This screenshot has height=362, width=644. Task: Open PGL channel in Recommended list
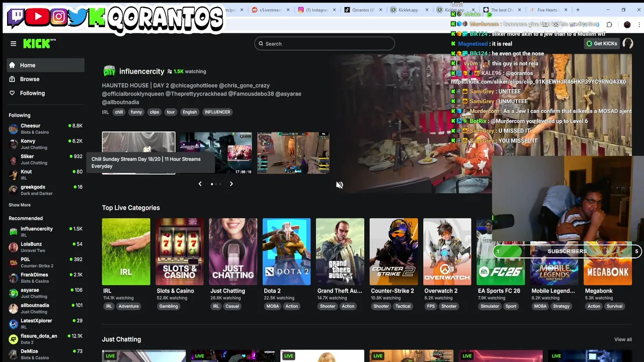(x=46, y=262)
